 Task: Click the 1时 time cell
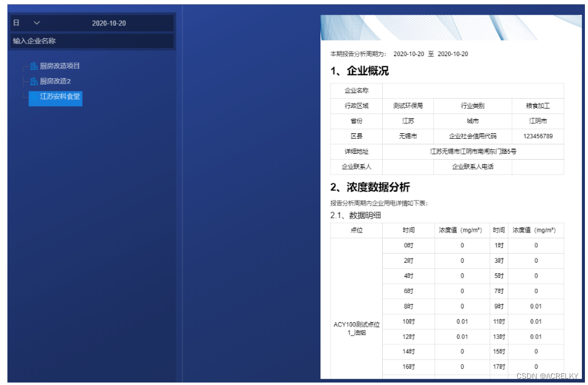[499, 246]
